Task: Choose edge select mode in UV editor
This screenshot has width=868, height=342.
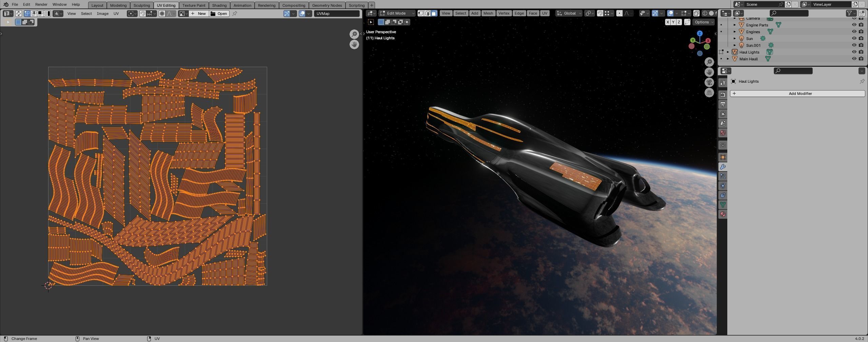Action: pyautogui.click(x=34, y=14)
